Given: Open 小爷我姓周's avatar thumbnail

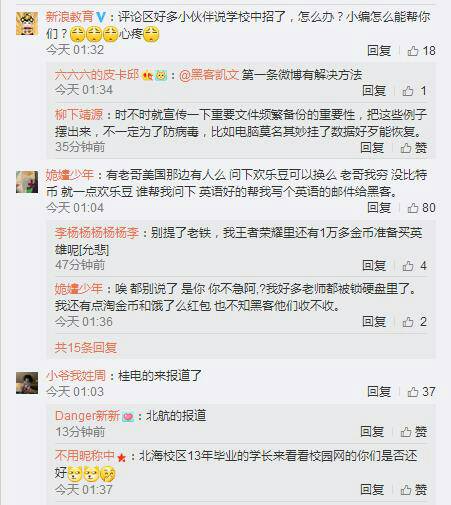Looking at the screenshot, I should (x=27, y=383).
